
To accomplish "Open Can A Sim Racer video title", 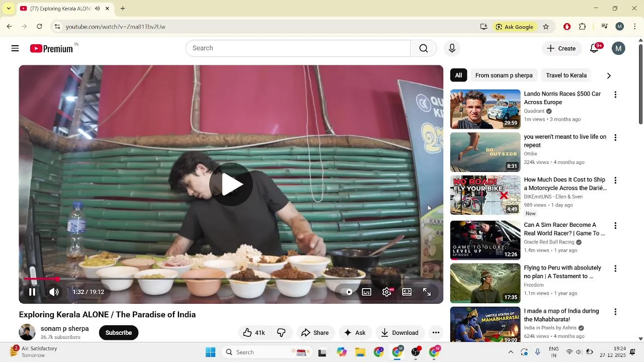I will coord(565,229).
